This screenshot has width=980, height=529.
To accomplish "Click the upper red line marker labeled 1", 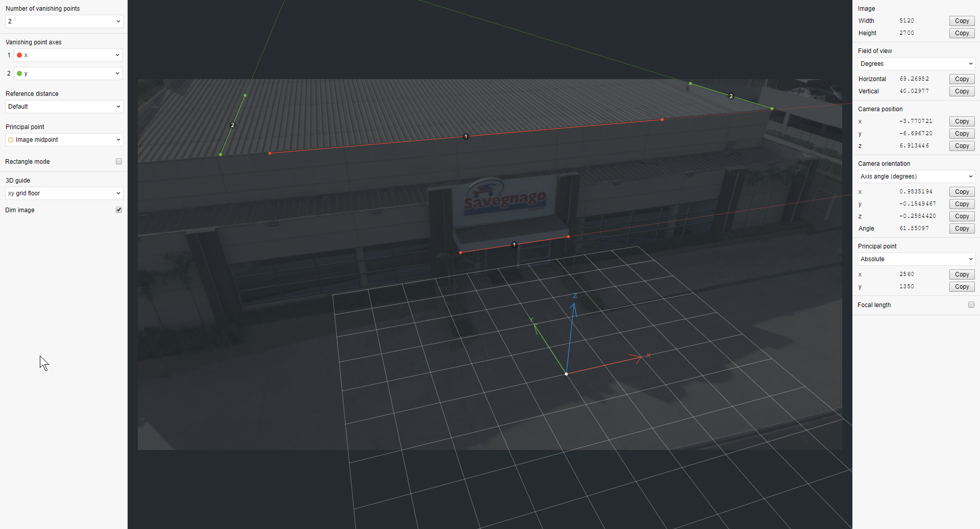I will (x=465, y=136).
